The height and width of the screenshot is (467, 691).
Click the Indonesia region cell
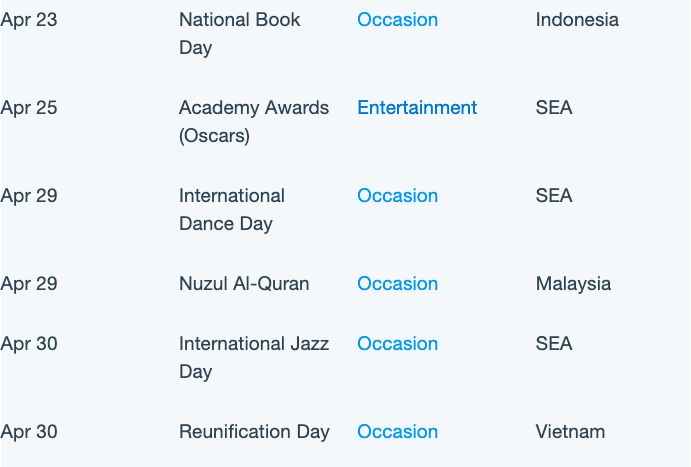coord(577,20)
